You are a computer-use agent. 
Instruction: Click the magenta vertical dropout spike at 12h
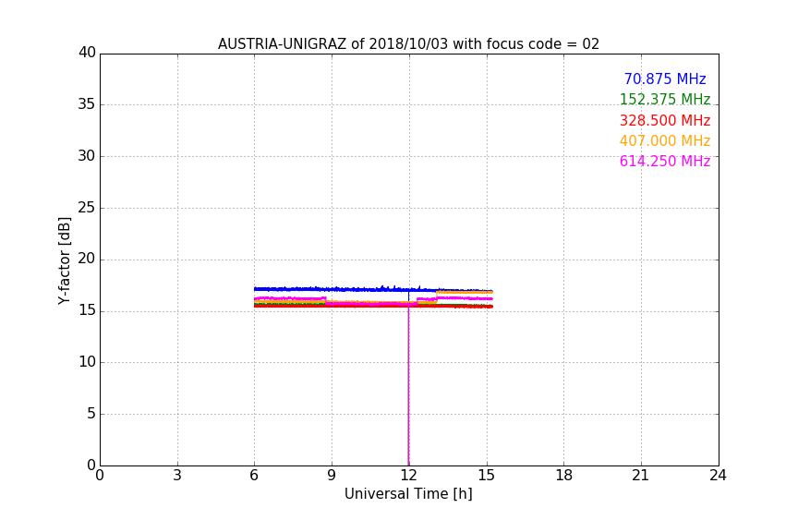[x=408, y=387]
